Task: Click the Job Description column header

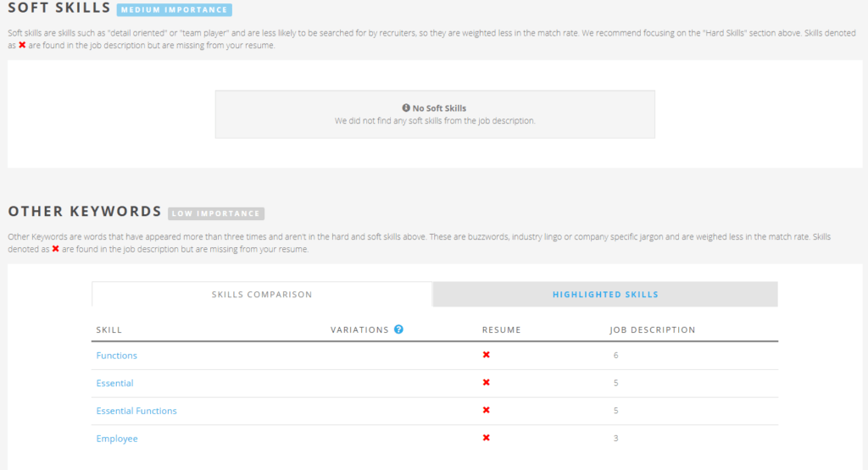Action: pos(653,329)
